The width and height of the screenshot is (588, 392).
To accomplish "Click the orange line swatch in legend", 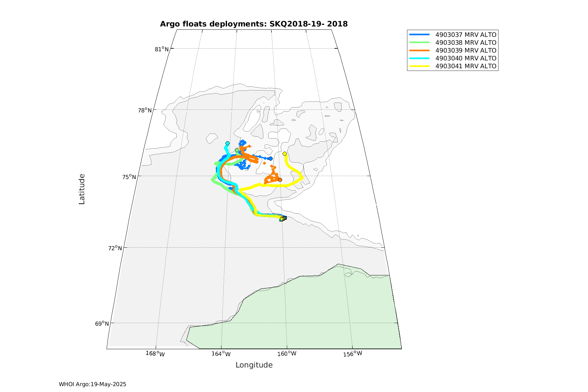I will click(419, 50).
